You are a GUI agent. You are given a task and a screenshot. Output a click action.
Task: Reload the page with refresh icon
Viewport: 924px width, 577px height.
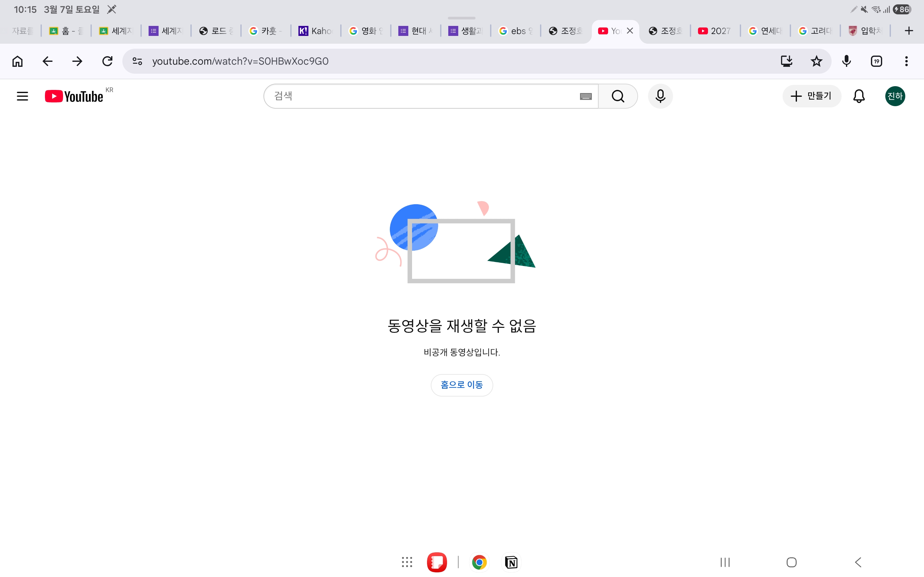(x=108, y=61)
